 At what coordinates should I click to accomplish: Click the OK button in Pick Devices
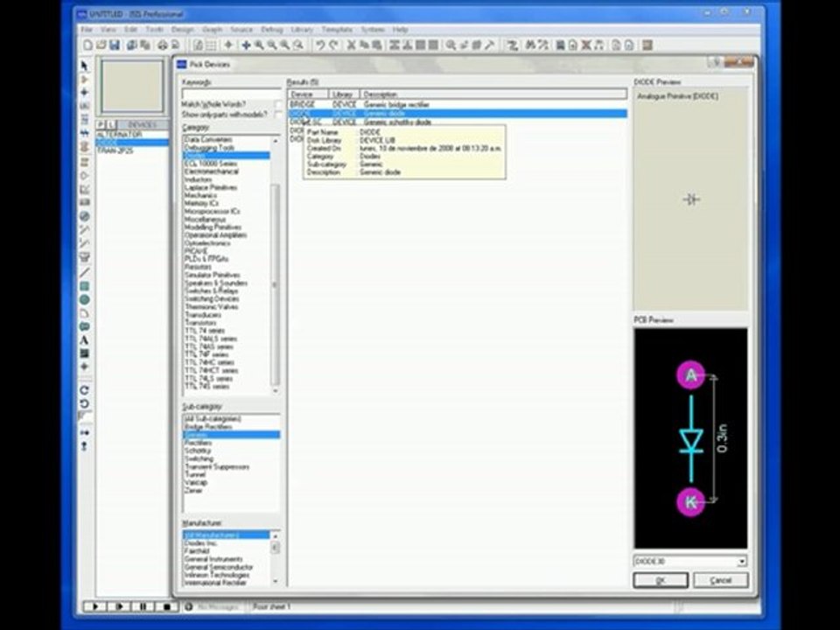pyautogui.click(x=661, y=580)
